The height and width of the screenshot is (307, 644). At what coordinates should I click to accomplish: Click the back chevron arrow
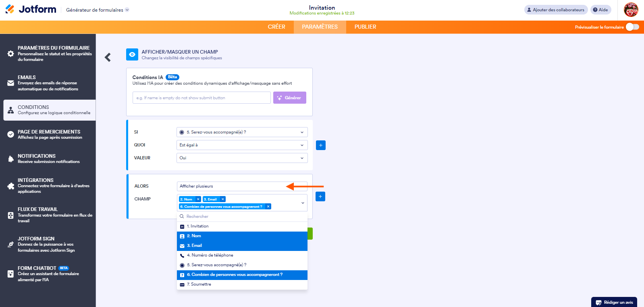tap(108, 57)
